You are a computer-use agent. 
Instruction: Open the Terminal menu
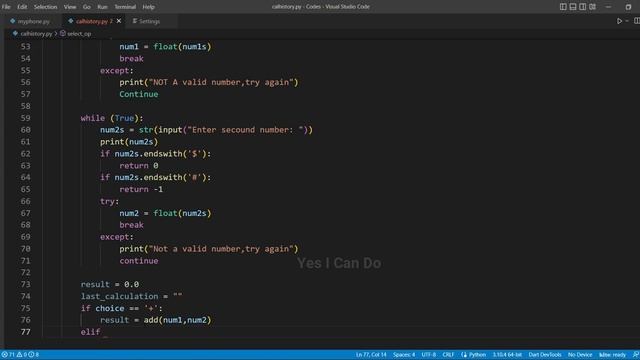125,7
